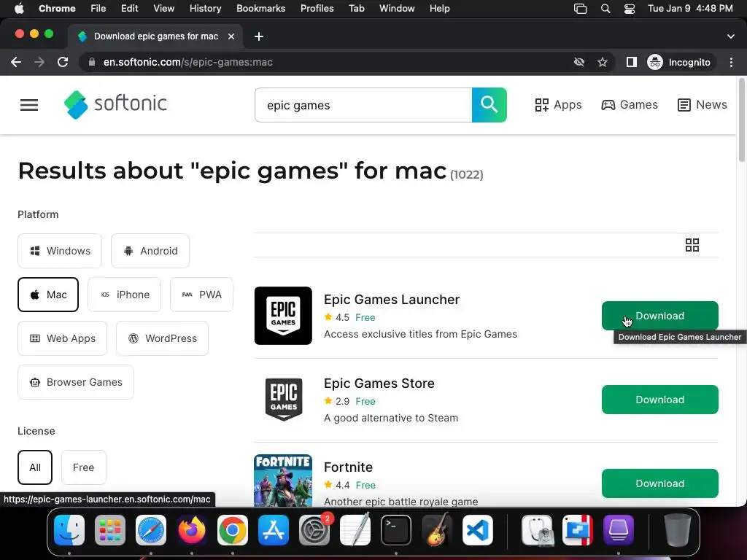
Task: Go back to the previous page
Action: (16, 62)
